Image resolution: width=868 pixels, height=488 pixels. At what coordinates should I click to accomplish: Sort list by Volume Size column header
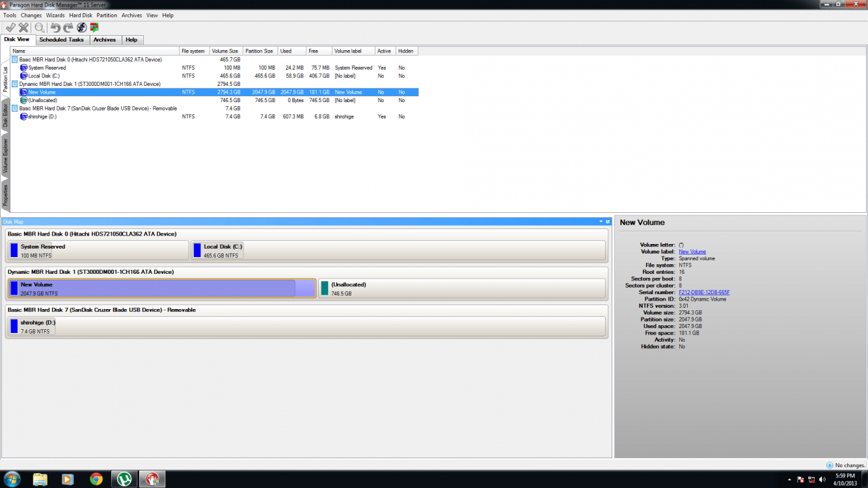[226, 51]
